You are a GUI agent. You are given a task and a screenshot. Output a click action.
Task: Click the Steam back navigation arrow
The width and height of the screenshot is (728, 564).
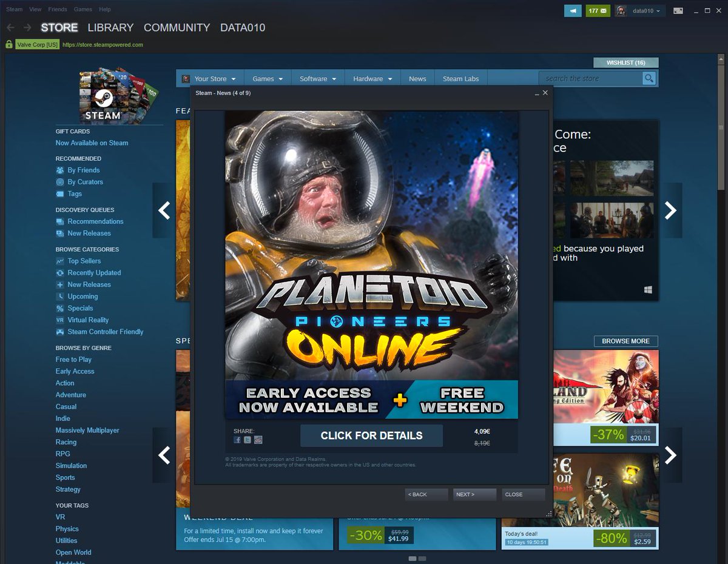[10, 27]
